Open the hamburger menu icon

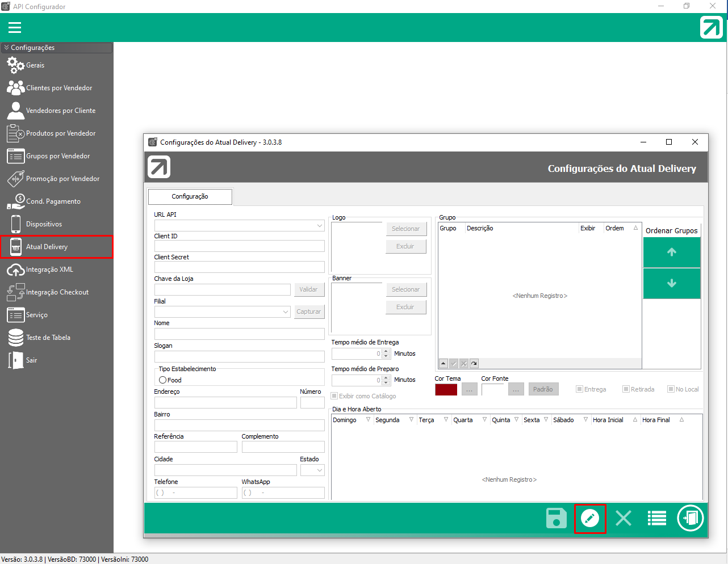[x=15, y=28]
